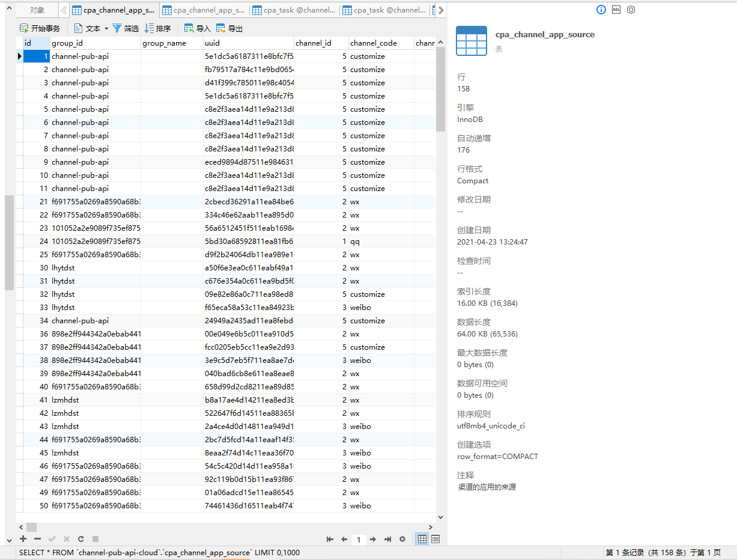Select the 'weibo' cell in row id 33
Screen dimensions: 737x560
point(381,308)
